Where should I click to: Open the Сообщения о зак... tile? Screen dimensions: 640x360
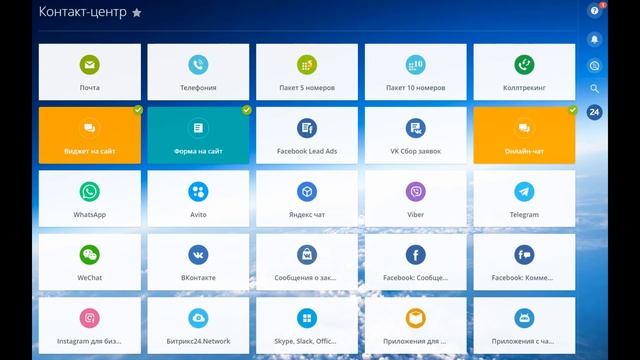pyautogui.click(x=307, y=262)
